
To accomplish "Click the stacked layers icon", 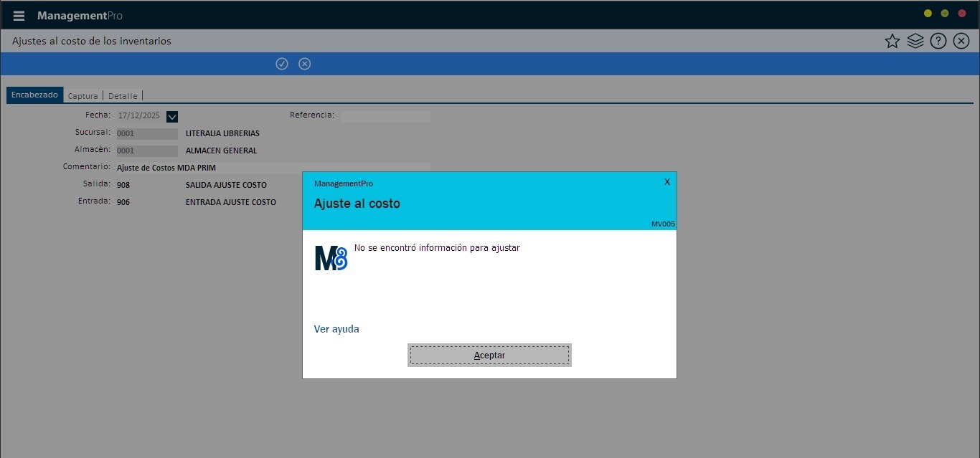I will click(915, 41).
